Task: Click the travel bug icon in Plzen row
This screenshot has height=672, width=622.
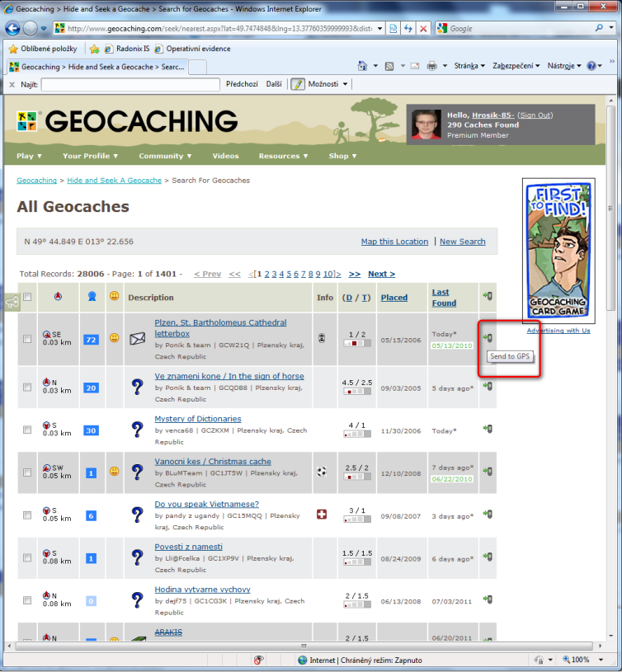Action: [322, 338]
